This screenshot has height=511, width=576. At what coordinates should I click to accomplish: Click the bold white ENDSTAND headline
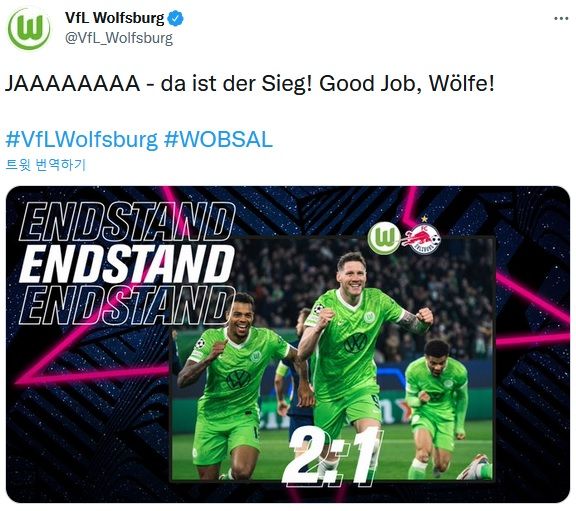127,264
